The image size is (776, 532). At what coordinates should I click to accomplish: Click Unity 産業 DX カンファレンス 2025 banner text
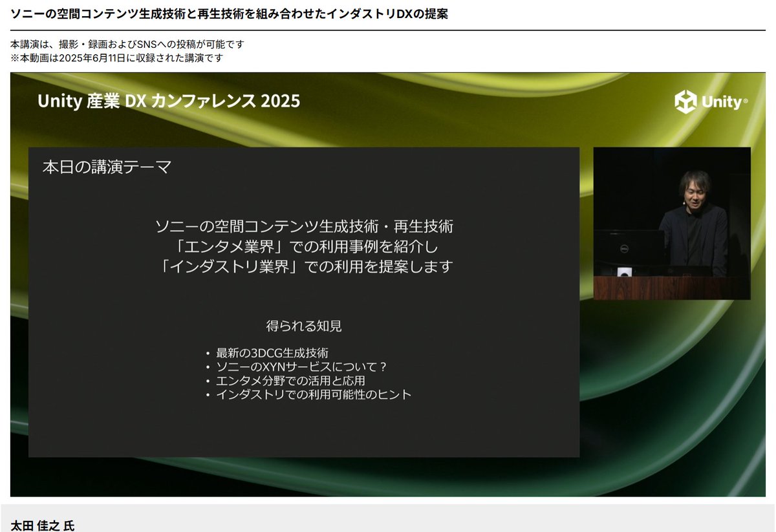(x=169, y=101)
